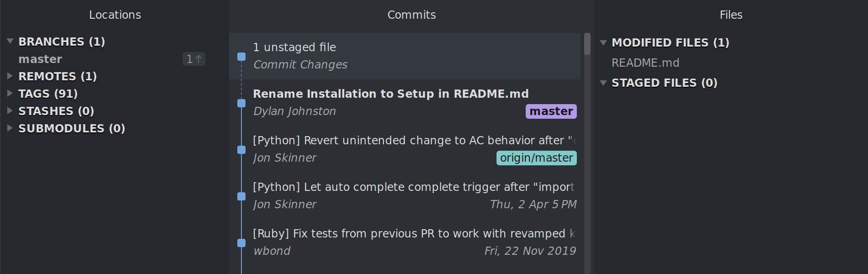Select the master branch in Locations
The image size is (868, 274).
(40, 59)
